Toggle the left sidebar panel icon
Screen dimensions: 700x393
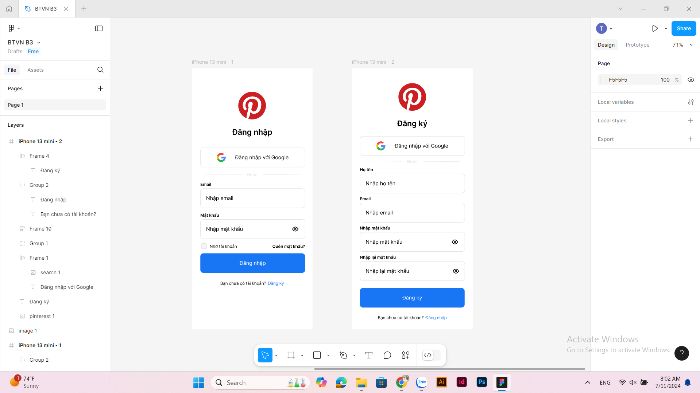click(x=99, y=28)
